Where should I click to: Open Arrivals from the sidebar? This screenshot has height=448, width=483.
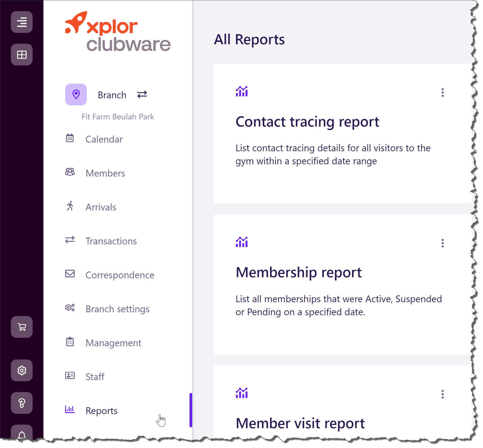101,207
